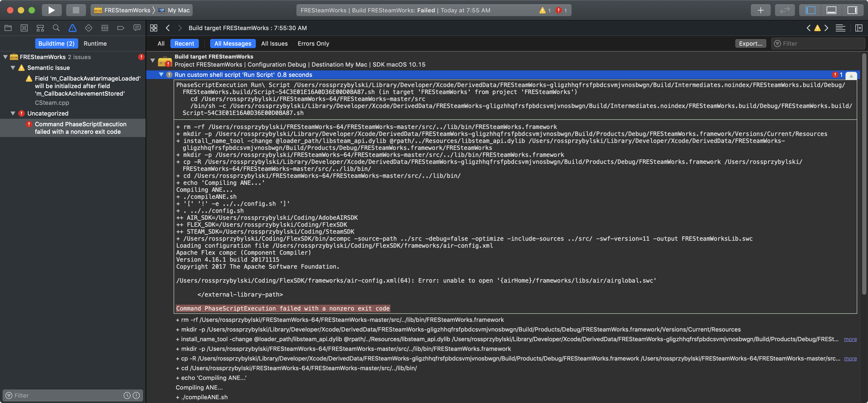Toggle the left navigator panel visibility
Image resolution: width=868 pixels, height=403 pixels.
(x=809, y=10)
